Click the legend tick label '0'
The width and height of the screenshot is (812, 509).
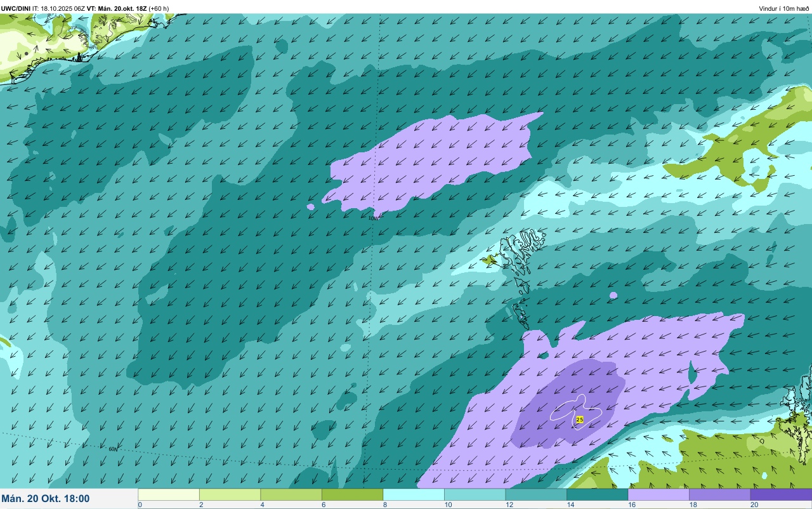click(140, 505)
